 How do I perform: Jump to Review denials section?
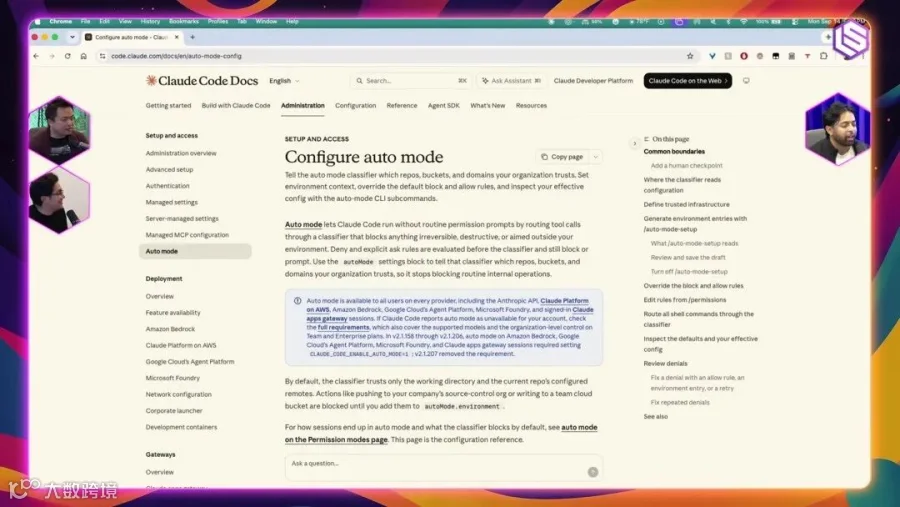click(665, 363)
